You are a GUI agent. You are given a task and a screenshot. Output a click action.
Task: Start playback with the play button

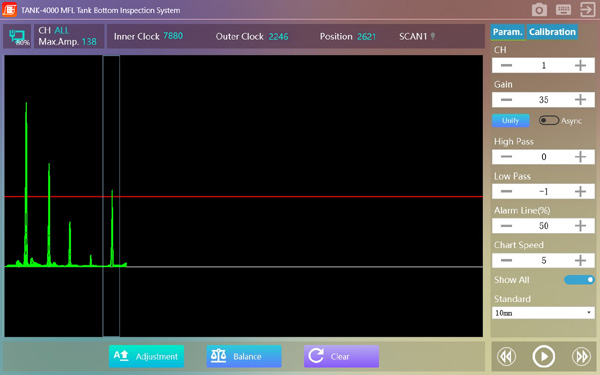pyautogui.click(x=543, y=356)
